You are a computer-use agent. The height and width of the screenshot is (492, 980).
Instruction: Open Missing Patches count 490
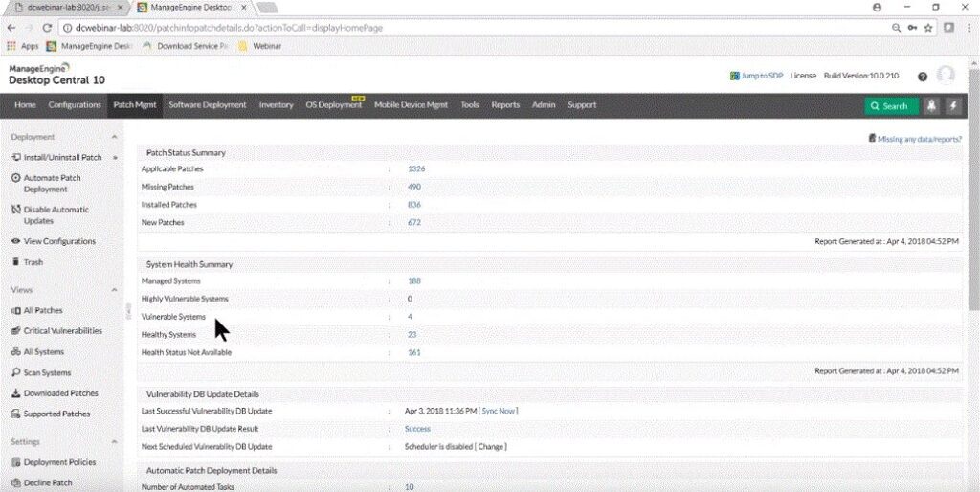pyautogui.click(x=413, y=187)
